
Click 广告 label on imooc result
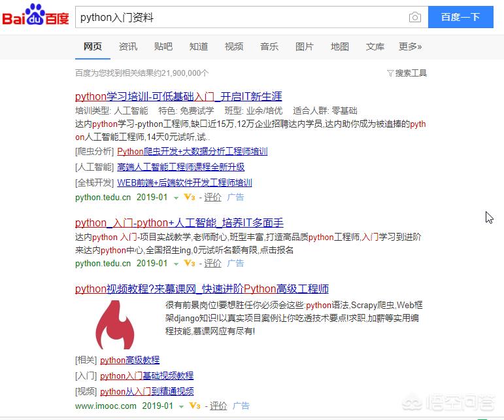pyautogui.click(x=241, y=406)
